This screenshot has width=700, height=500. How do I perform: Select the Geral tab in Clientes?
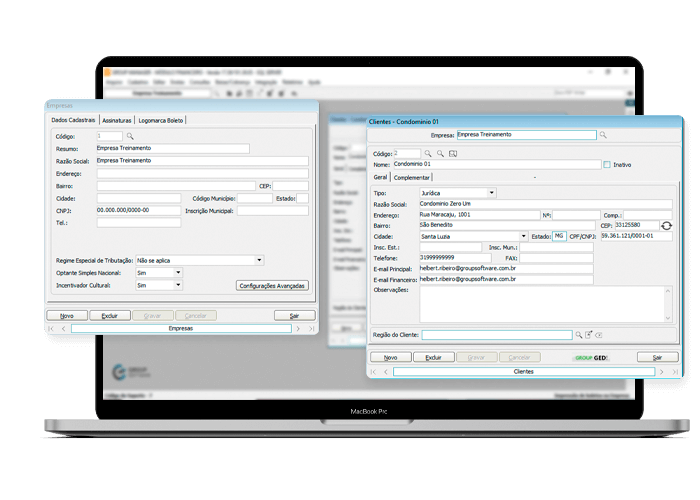(x=380, y=177)
